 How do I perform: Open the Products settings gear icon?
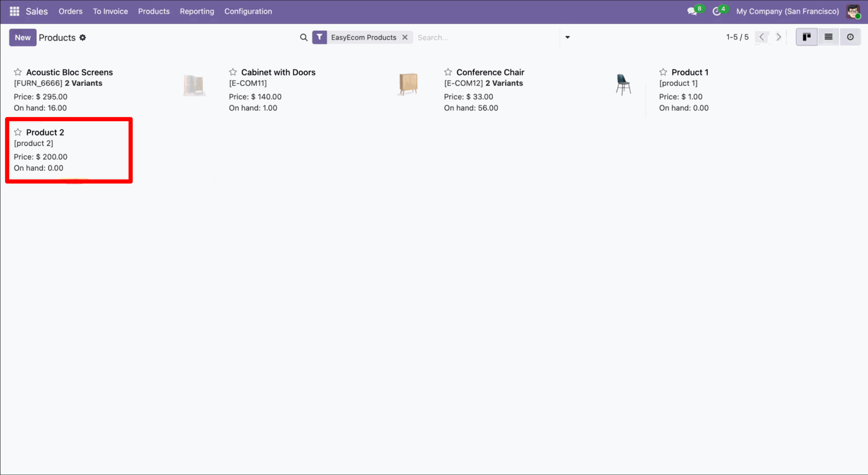point(83,38)
